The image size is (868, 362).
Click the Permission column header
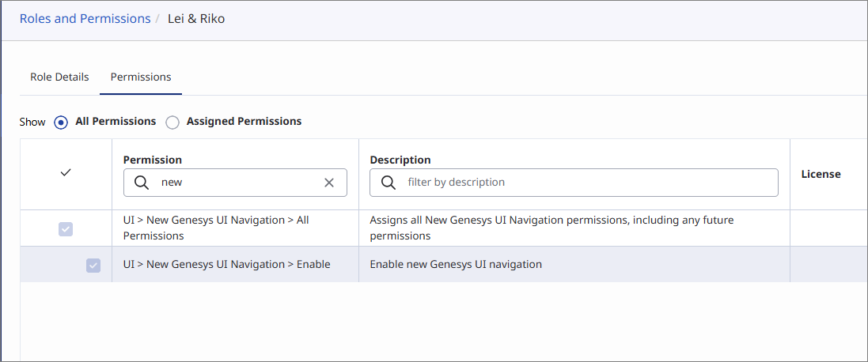153,160
